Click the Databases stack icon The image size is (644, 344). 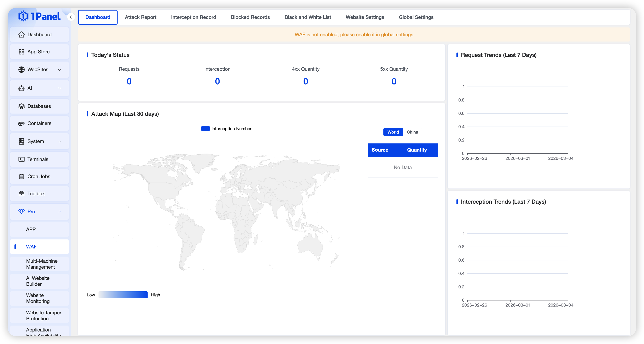pos(21,106)
